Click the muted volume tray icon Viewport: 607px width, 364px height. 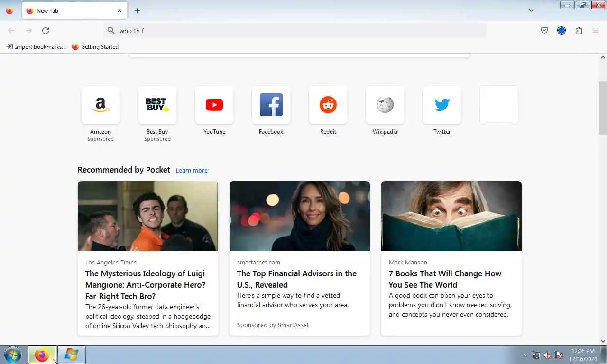(x=548, y=355)
